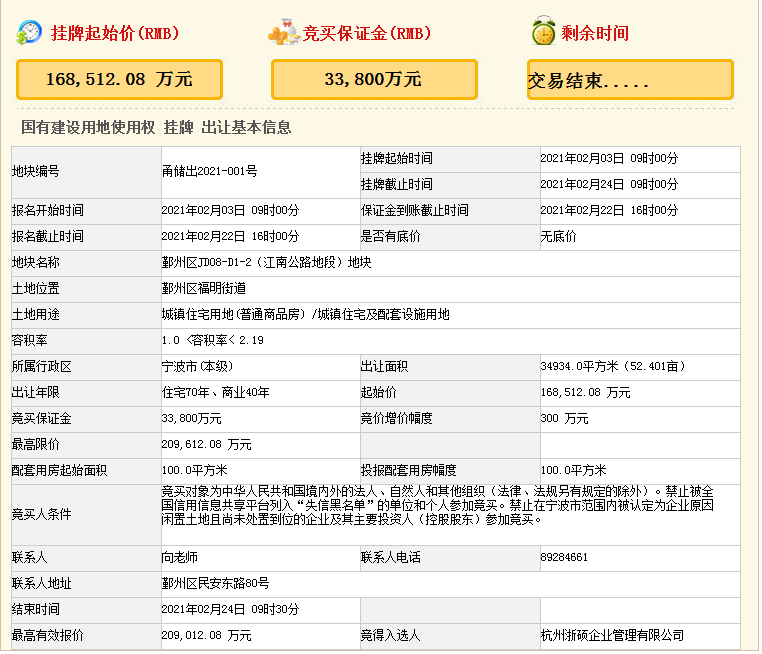Image resolution: width=762 pixels, height=654 pixels.
Task: Click the deposit deadline value beside 保证金到账截止时间
Action: [609, 210]
